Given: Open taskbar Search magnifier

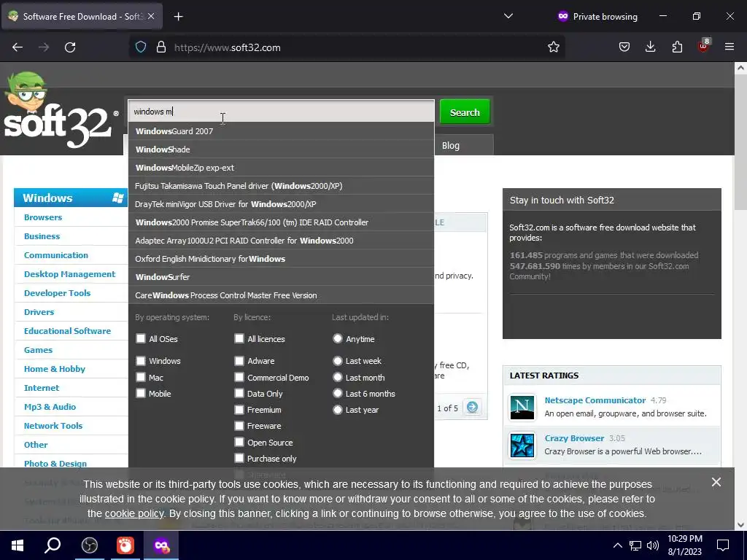Looking at the screenshot, I should pos(53,545).
